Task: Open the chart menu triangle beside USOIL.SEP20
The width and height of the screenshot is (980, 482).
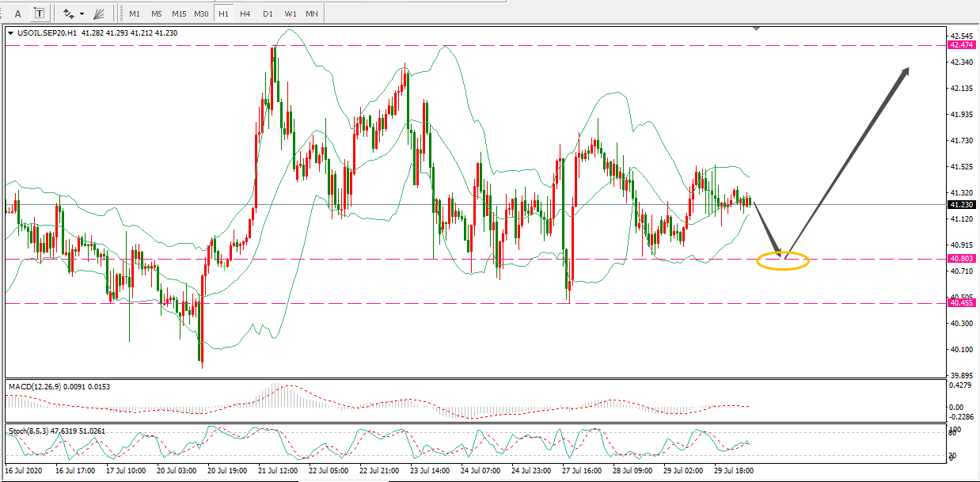Action: 10,32
